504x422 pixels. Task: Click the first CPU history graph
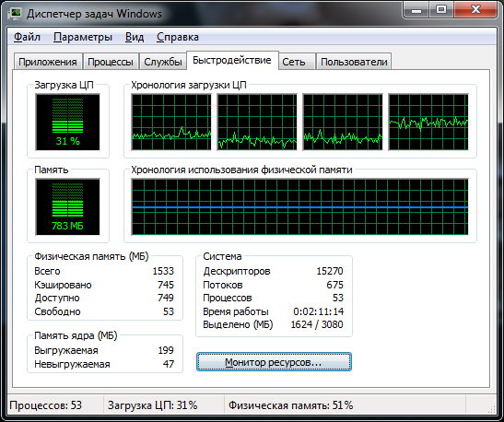pos(171,123)
